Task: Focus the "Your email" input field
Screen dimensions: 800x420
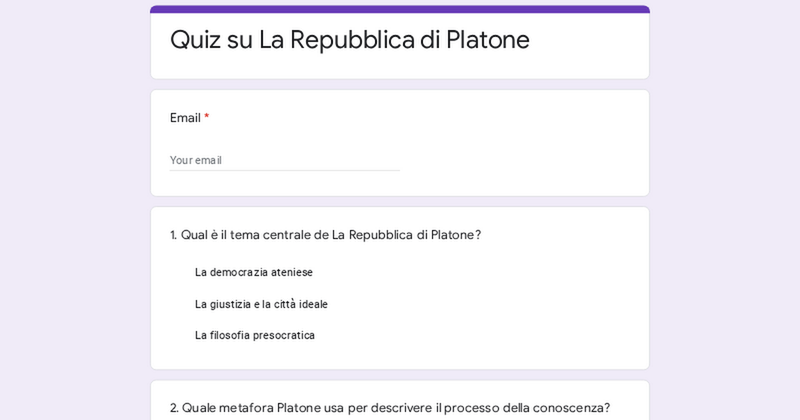Action: coord(284,160)
